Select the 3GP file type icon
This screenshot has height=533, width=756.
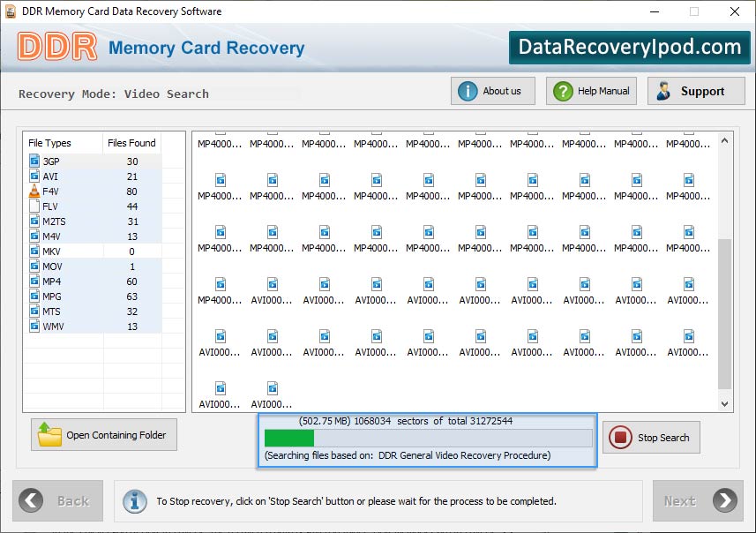point(34,161)
